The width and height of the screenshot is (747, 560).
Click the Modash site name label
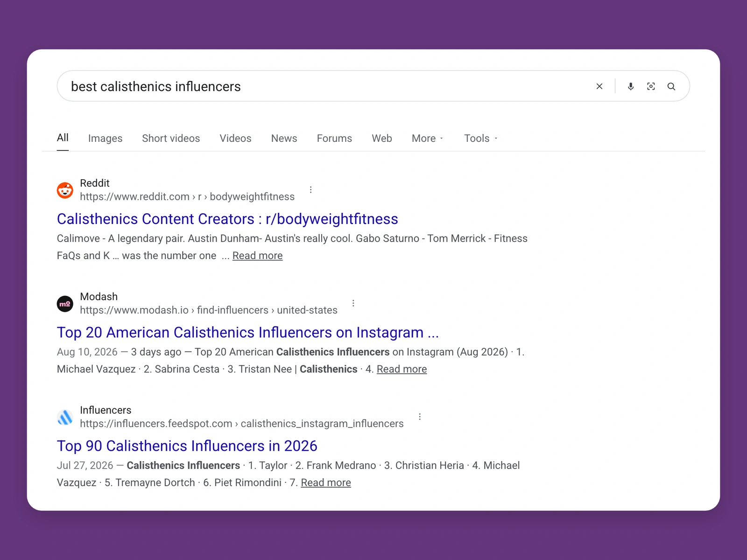[x=99, y=296]
